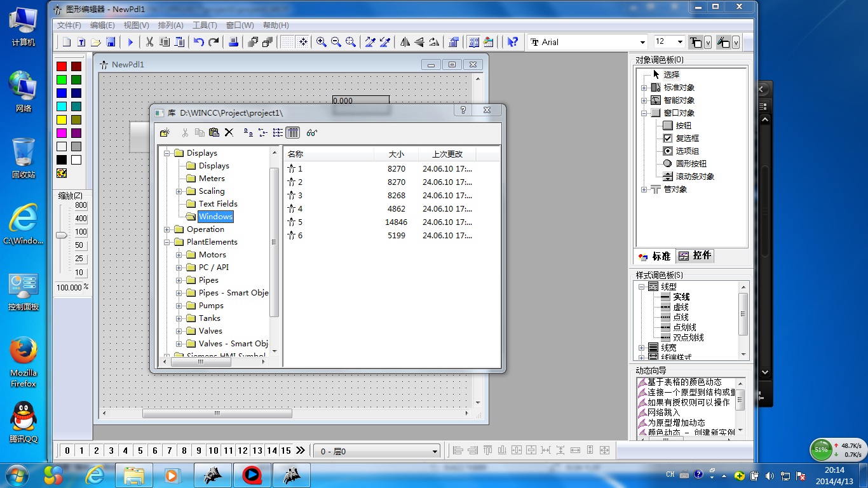Open the 排列(A) menu

170,25
